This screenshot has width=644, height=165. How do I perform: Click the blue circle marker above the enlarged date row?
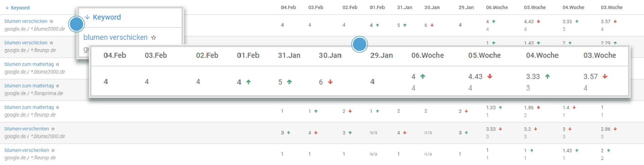(x=360, y=44)
